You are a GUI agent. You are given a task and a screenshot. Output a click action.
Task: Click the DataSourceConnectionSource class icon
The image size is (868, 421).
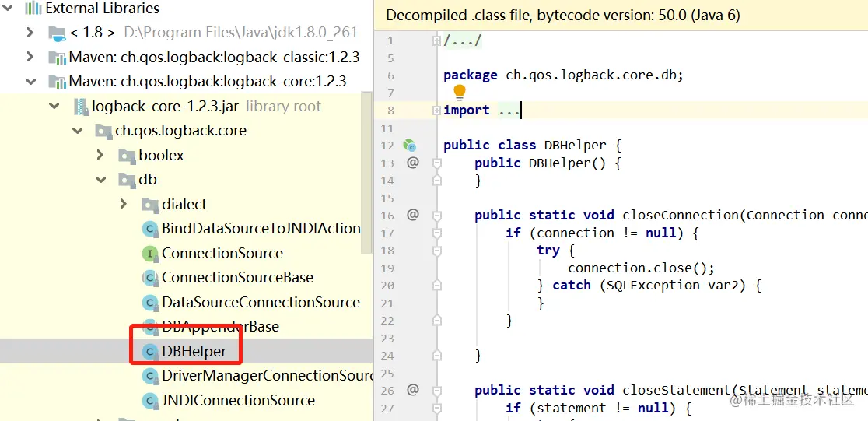[x=150, y=303]
